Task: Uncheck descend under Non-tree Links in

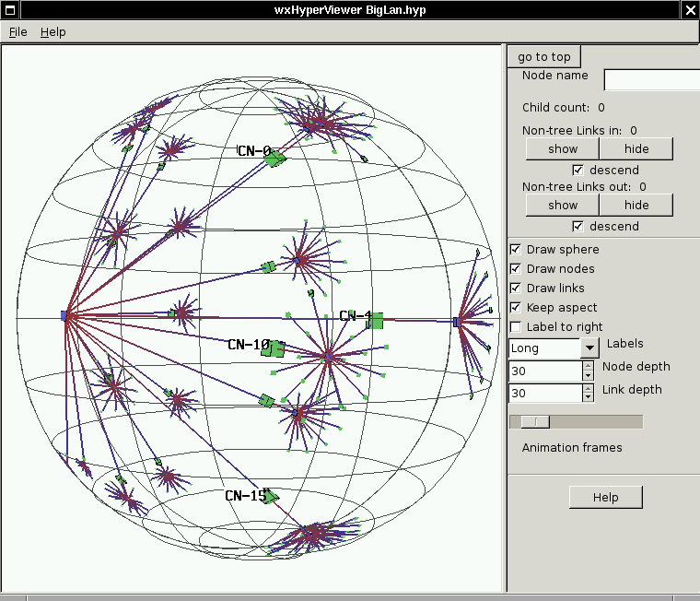Action: (x=578, y=171)
